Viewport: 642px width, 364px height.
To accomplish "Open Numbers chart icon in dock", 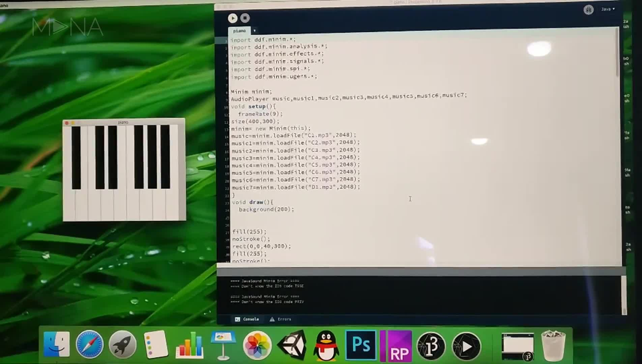I will pos(189,344).
